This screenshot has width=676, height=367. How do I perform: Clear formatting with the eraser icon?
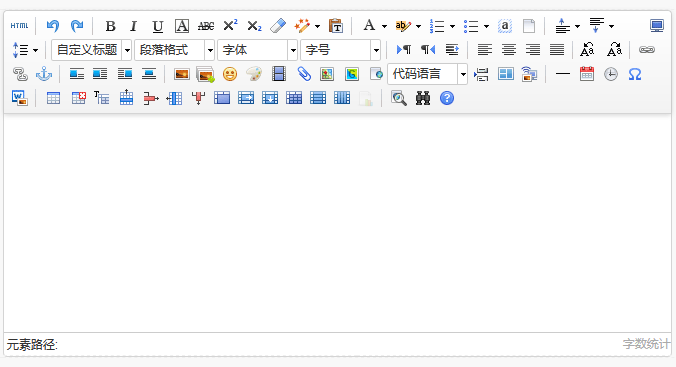(278, 26)
